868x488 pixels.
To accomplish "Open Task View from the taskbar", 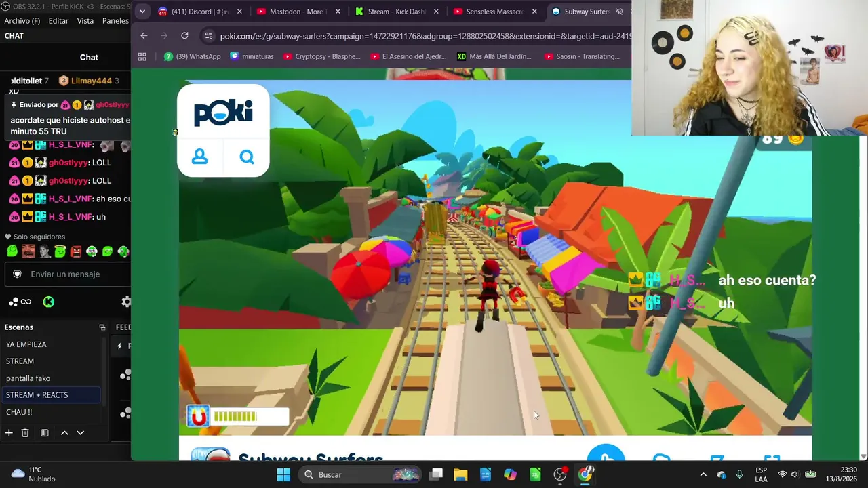I will 436,474.
